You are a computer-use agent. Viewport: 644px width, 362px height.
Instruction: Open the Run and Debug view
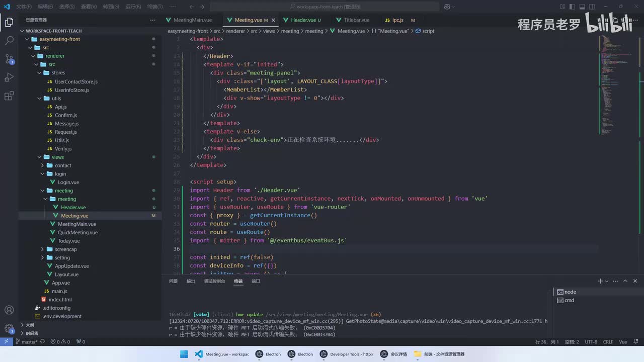(x=9, y=77)
